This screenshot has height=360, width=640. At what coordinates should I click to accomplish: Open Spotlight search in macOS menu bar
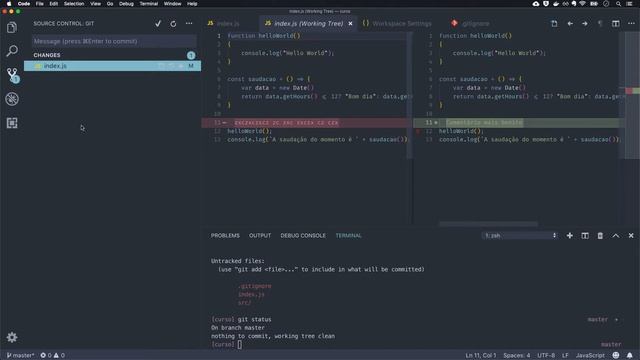(x=618, y=4)
